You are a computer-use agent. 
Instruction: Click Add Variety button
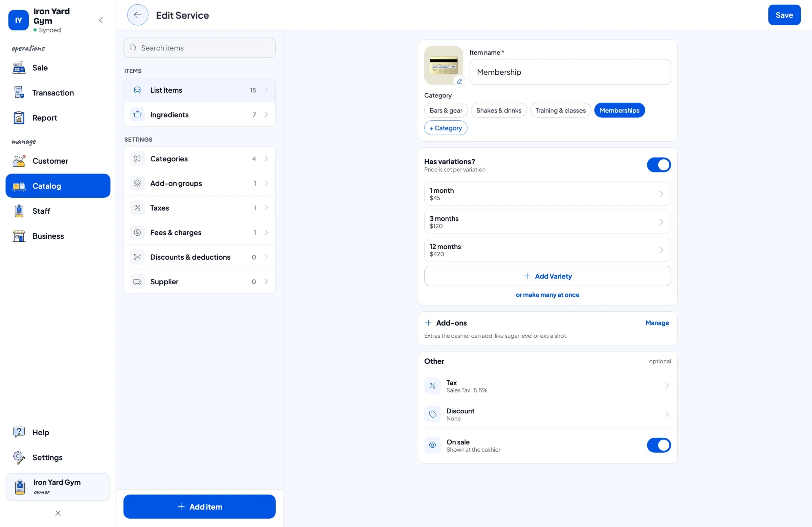coord(547,276)
